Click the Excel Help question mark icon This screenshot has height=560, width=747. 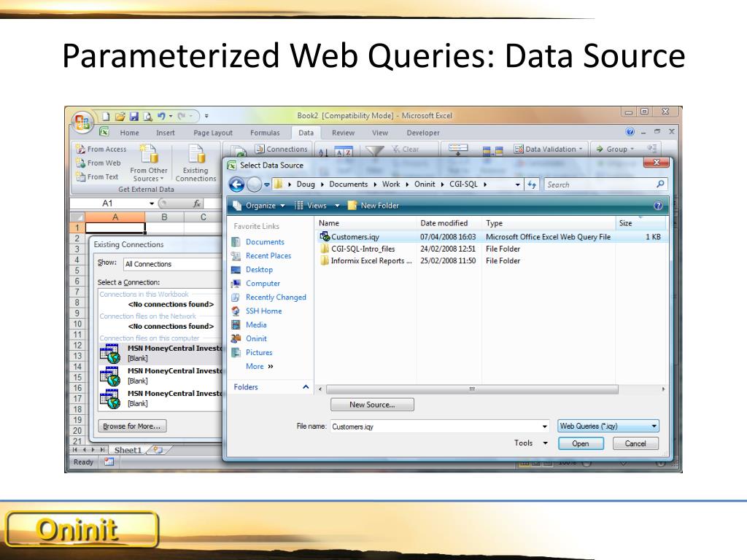click(630, 132)
